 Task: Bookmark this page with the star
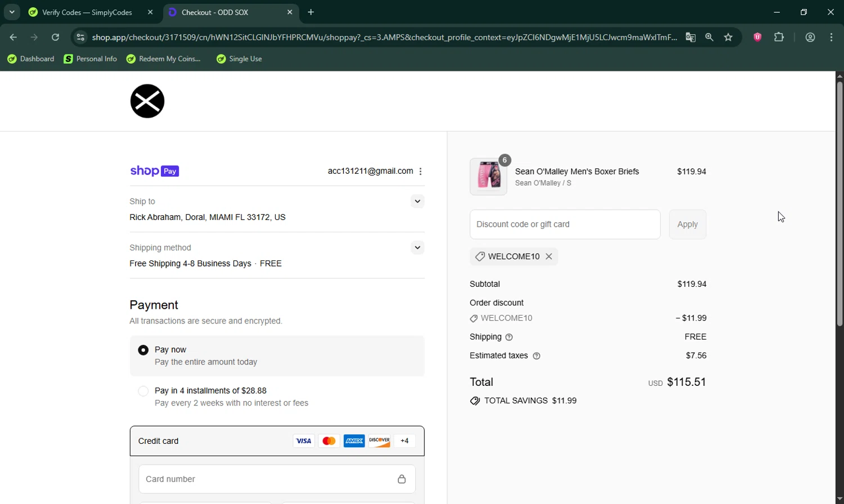coord(729,38)
